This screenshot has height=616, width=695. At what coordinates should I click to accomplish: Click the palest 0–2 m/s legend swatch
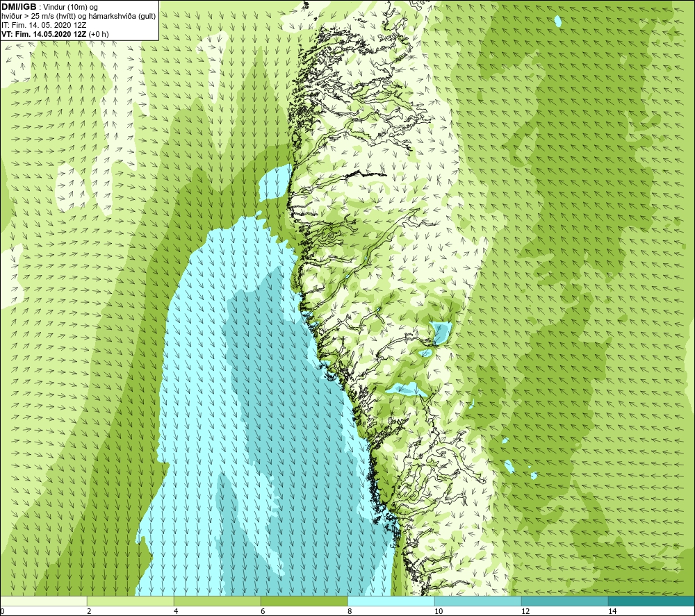pos(43,601)
